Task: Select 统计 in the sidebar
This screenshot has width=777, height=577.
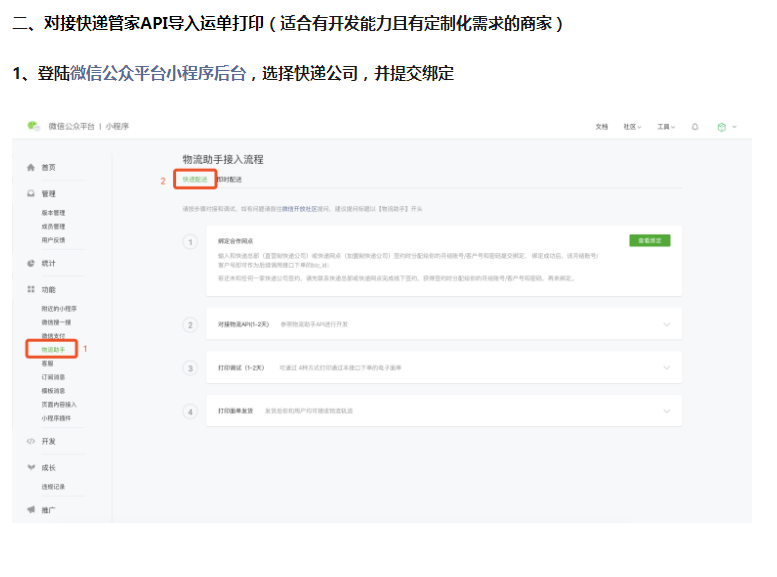Action: coord(49,263)
